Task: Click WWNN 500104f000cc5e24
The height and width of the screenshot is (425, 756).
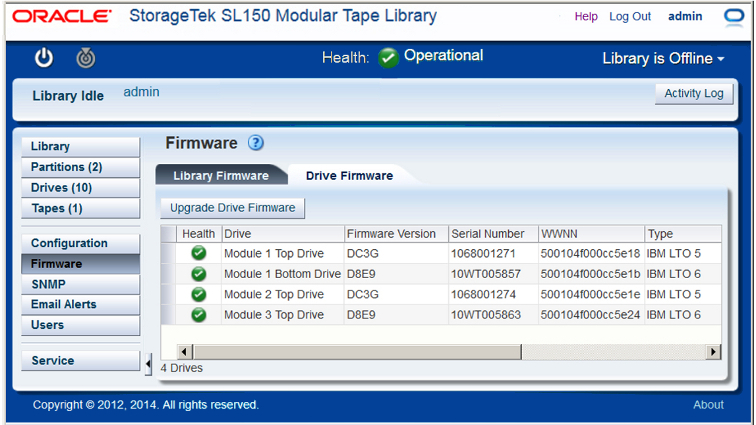Action: pos(590,315)
